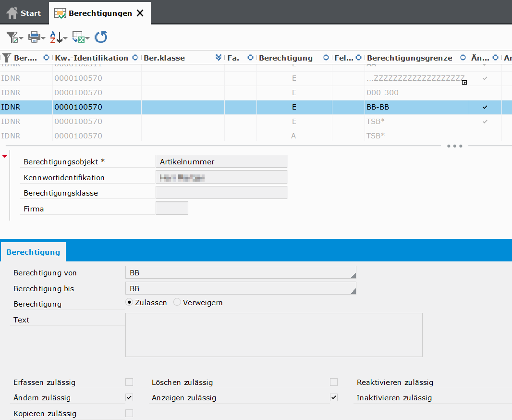Enable Erfassen zulässig checkbox
Screen dimensions: 512x420
pos(129,382)
